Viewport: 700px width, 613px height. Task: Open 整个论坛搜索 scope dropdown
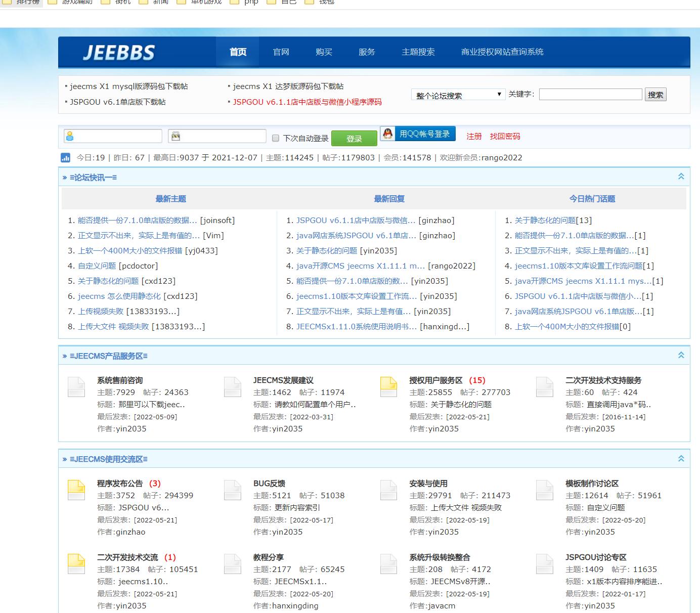458,95
